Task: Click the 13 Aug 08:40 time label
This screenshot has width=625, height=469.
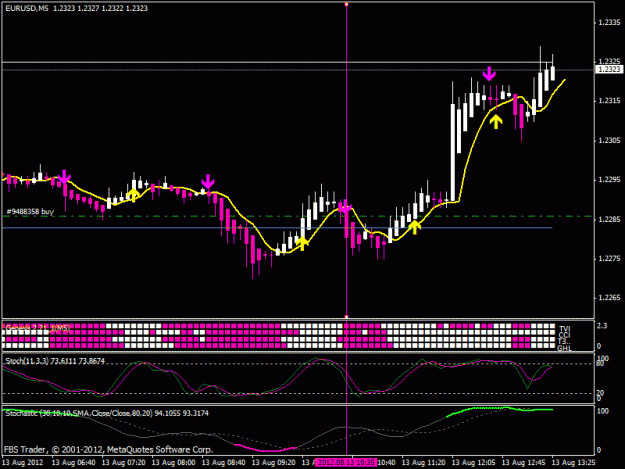Action: [x=224, y=462]
